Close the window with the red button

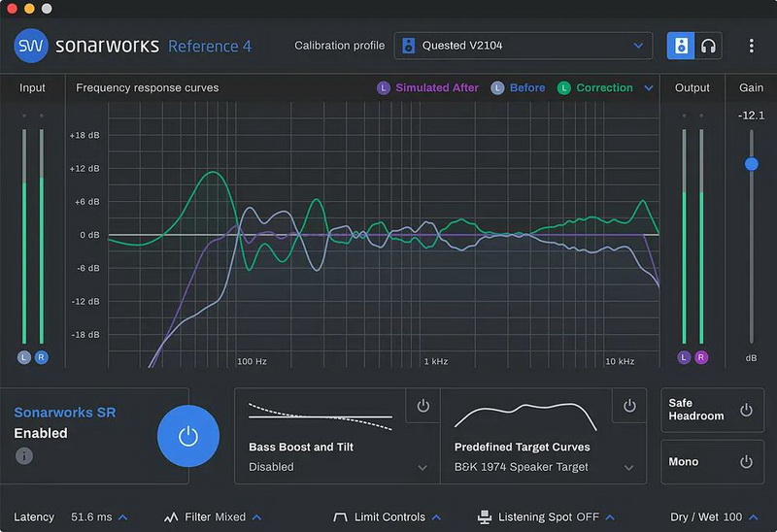coord(12,9)
